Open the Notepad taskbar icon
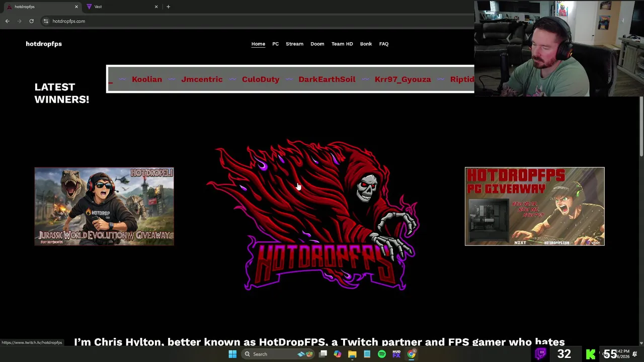 coord(367,354)
